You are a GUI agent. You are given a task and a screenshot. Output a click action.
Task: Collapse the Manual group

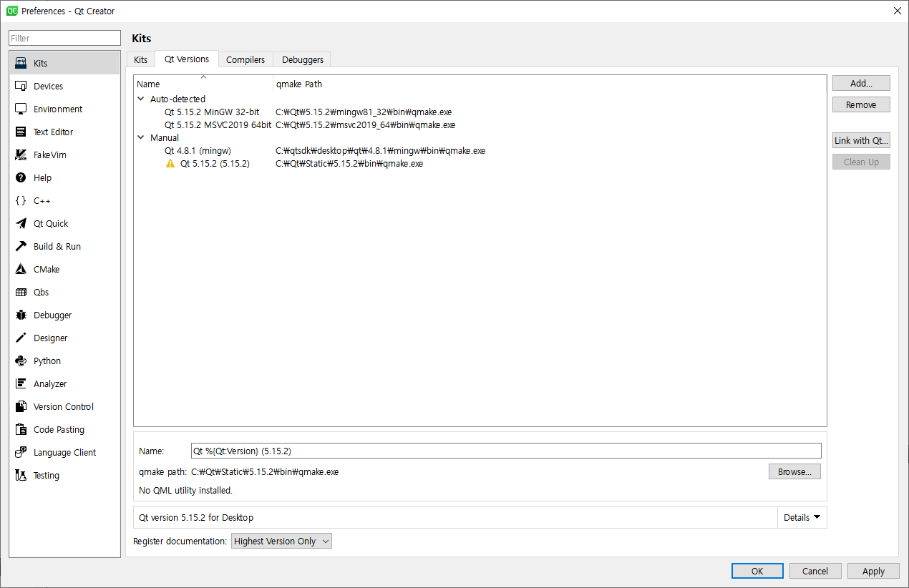[x=141, y=137]
